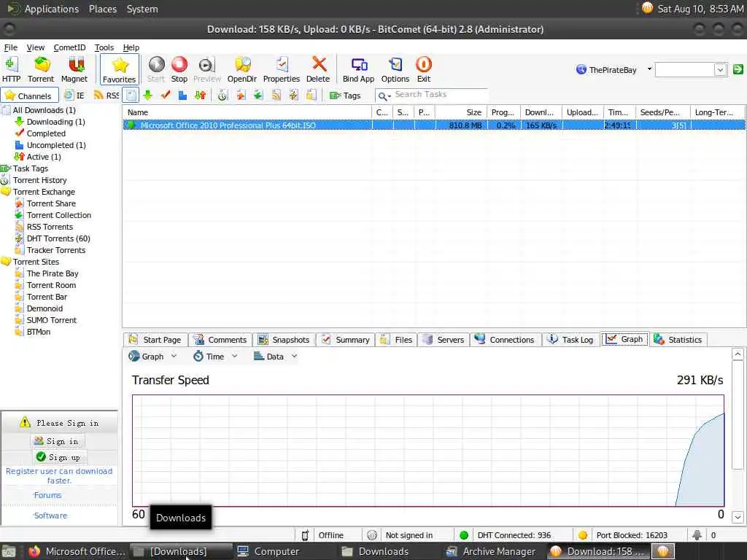Stop the selected download task

click(179, 69)
